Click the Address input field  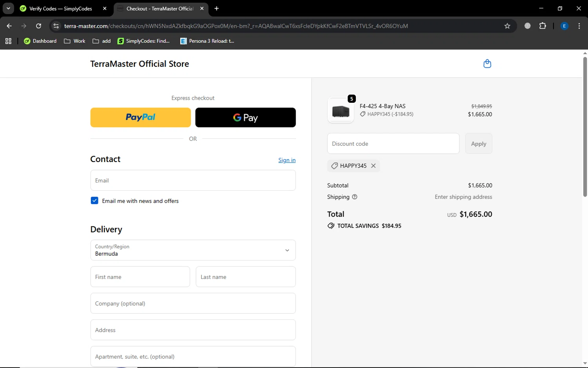coord(193,330)
